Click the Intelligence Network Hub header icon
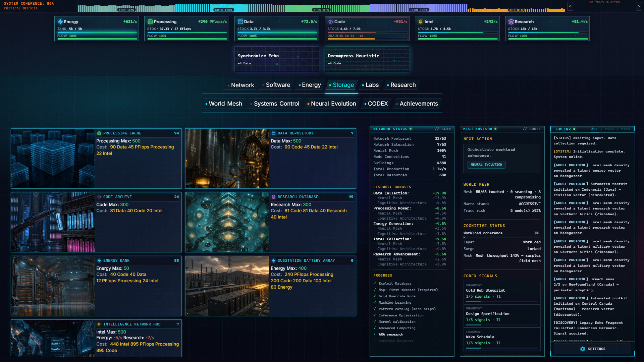 [x=99, y=324]
